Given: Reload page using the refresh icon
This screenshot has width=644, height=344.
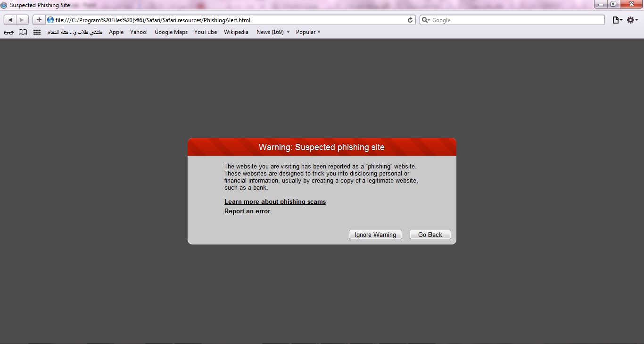Looking at the screenshot, I should 410,20.
